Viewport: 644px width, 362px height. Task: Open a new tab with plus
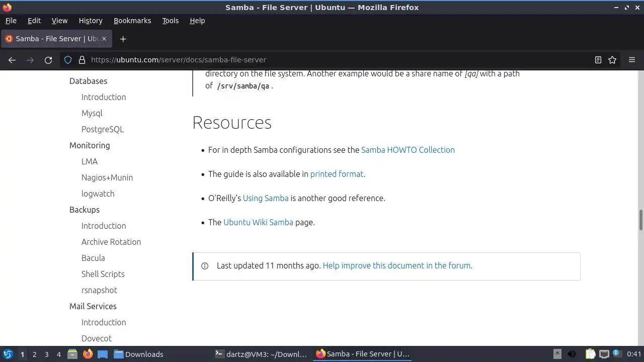tap(123, 39)
